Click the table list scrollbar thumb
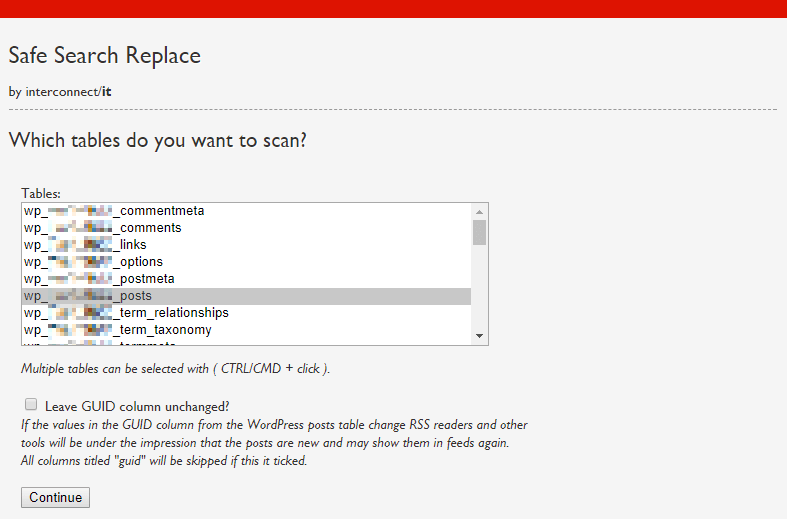Screen dimensions: 787x519 pyautogui.click(x=480, y=233)
